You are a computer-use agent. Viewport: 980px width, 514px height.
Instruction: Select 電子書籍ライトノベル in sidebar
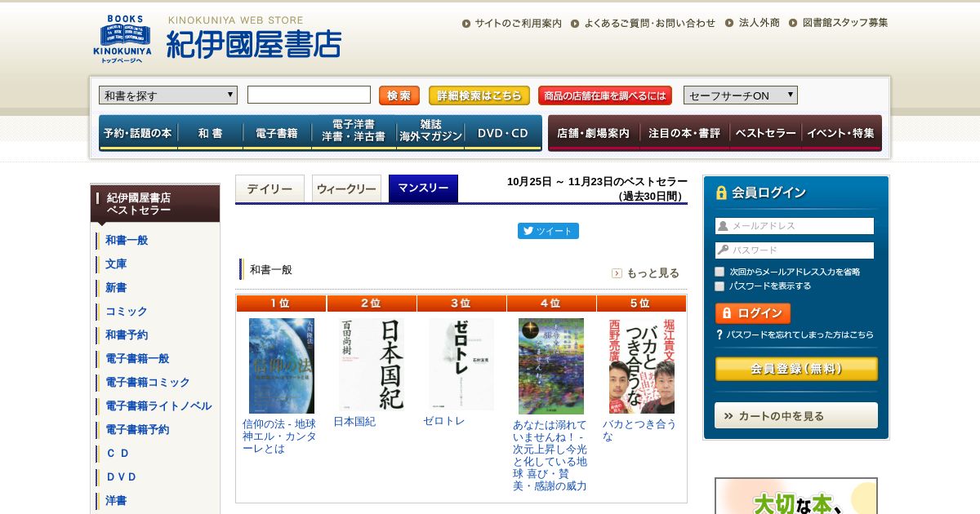point(158,405)
